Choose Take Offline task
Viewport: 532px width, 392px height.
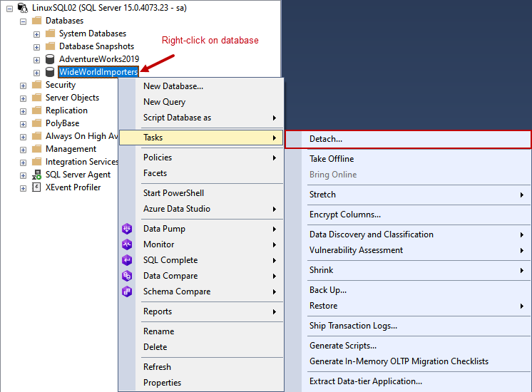[408, 159]
